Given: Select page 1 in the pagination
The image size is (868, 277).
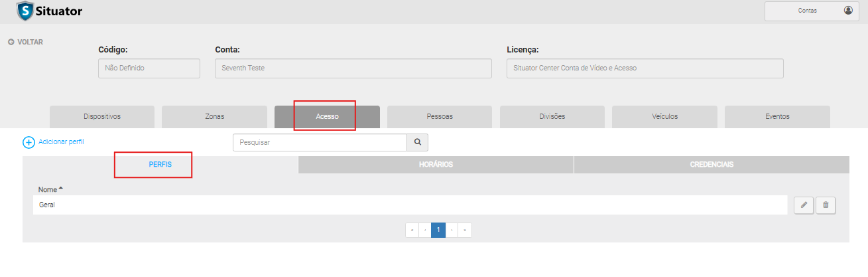Looking at the screenshot, I should click(438, 230).
